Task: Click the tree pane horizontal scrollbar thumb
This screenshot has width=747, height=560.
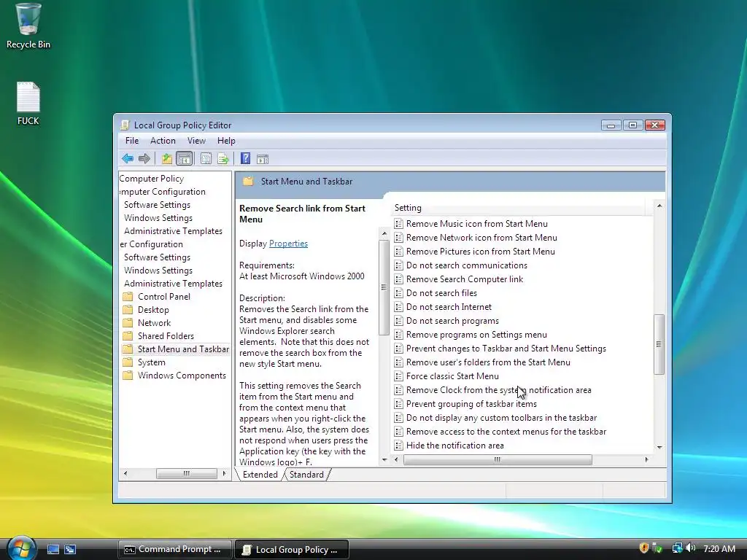Action: (186, 473)
